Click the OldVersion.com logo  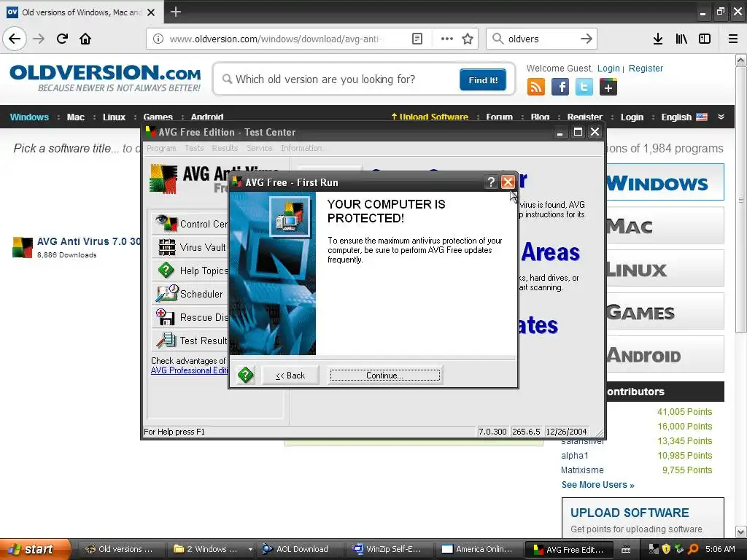pos(105,77)
